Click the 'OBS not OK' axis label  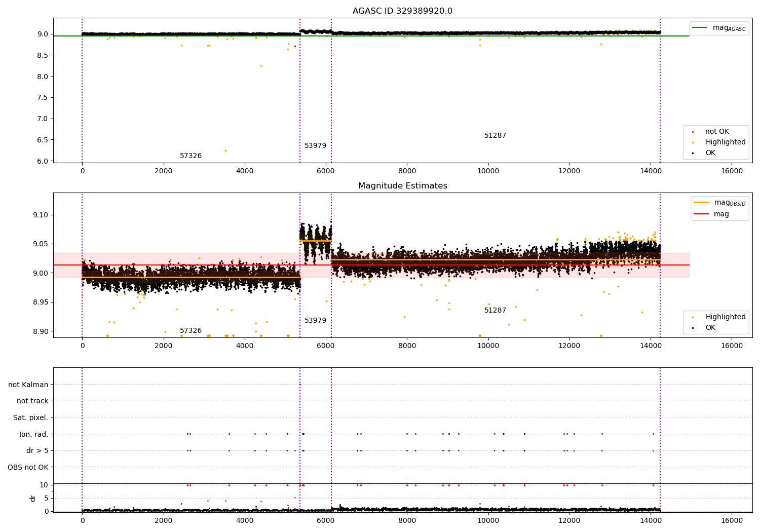(x=28, y=468)
